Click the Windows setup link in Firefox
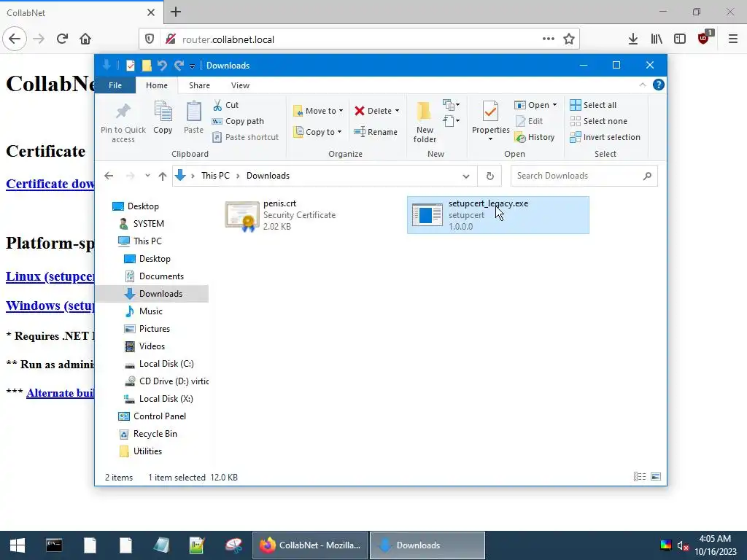747x560 pixels. (x=50, y=306)
